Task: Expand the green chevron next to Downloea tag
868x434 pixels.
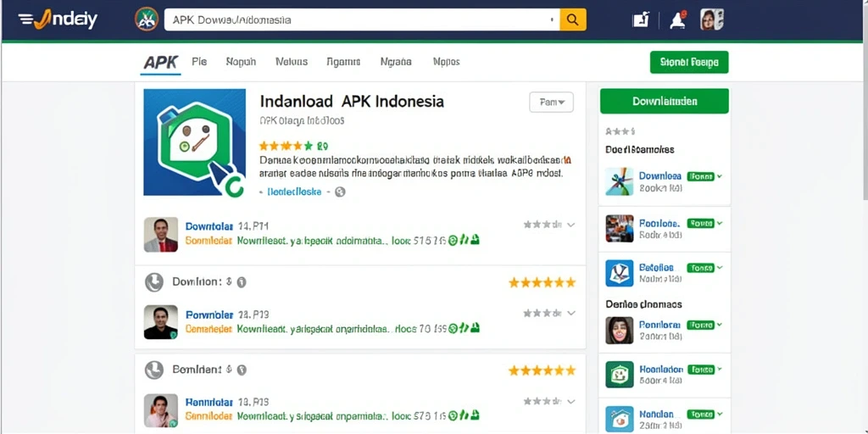Action: pos(720,176)
